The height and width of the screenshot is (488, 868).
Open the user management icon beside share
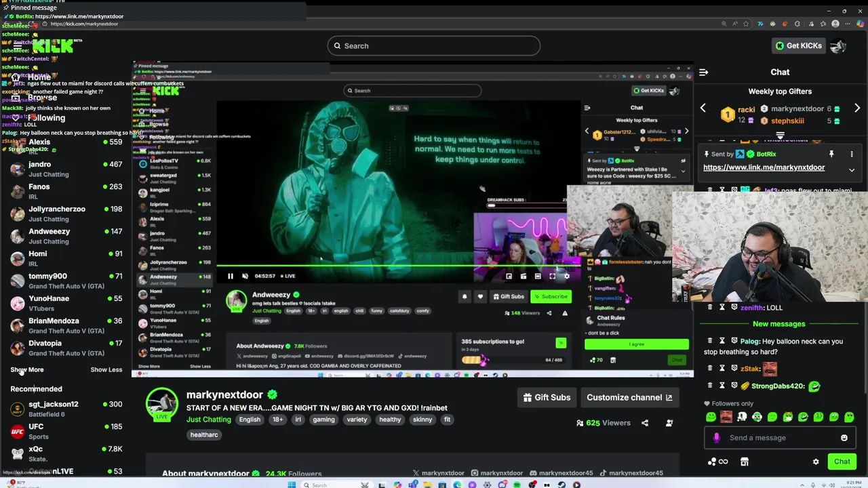pos(669,423)
